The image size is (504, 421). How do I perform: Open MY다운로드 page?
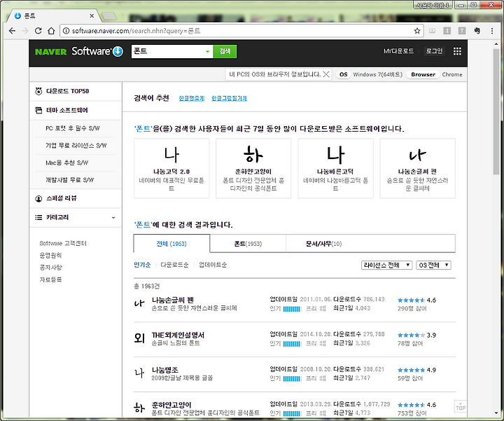coord(398,51)
